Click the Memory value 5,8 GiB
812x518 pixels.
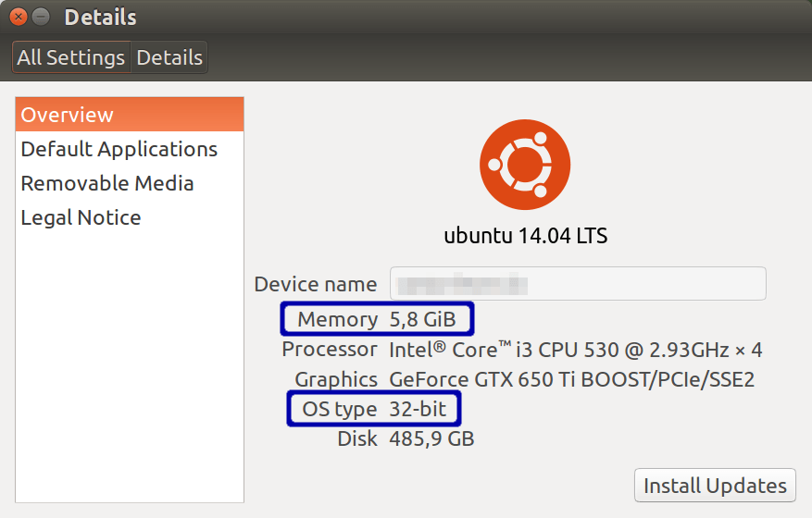tap(422, 320)
